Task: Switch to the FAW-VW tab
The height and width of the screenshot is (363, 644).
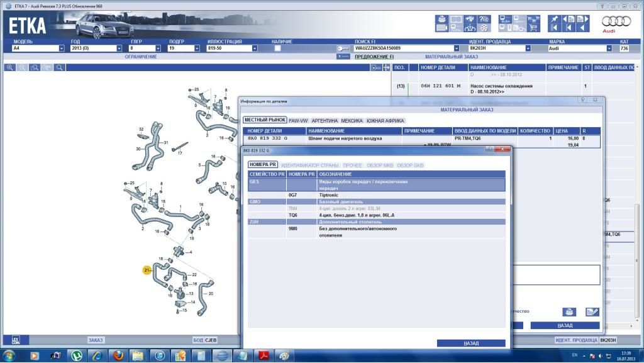Action: coord(298,121)
